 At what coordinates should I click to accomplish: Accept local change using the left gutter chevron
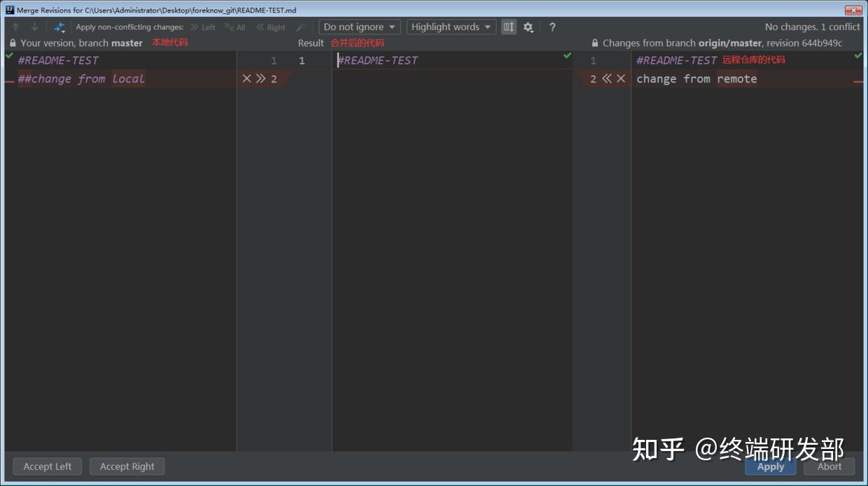coord(259,78)
